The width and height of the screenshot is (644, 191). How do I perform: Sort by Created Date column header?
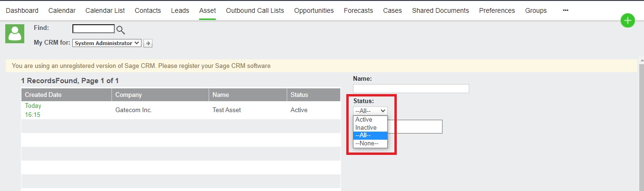(x=67, y=95)
